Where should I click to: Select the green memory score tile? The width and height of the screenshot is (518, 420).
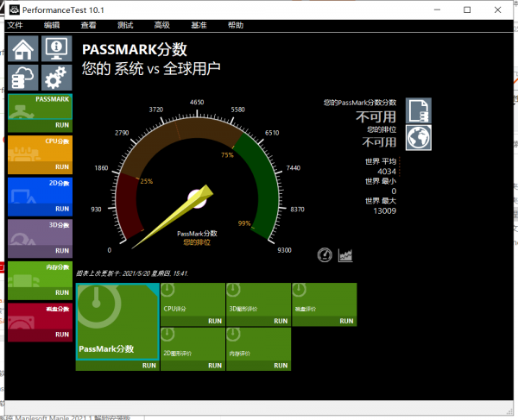40,274
